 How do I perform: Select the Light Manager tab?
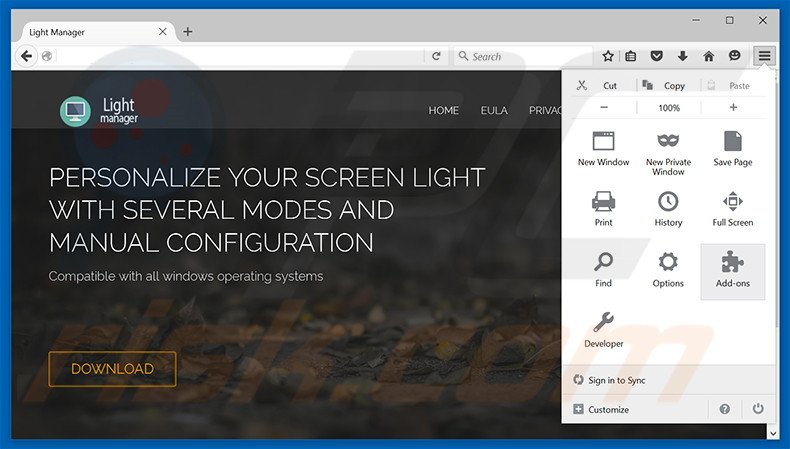tap(96, 32)
